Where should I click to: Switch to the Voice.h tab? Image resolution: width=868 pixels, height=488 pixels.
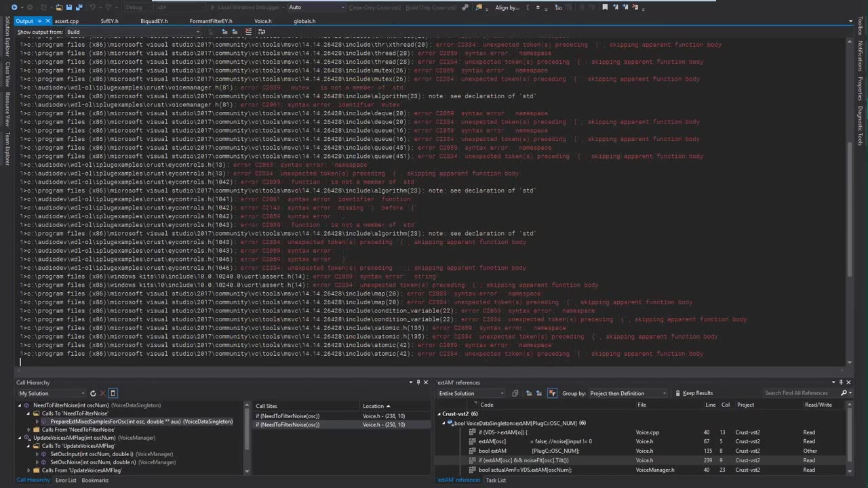pos(263,21)
